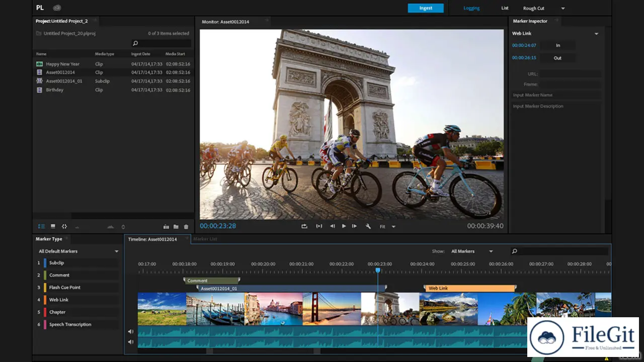
Task: Step forward one frame
Action: (354, 226)
